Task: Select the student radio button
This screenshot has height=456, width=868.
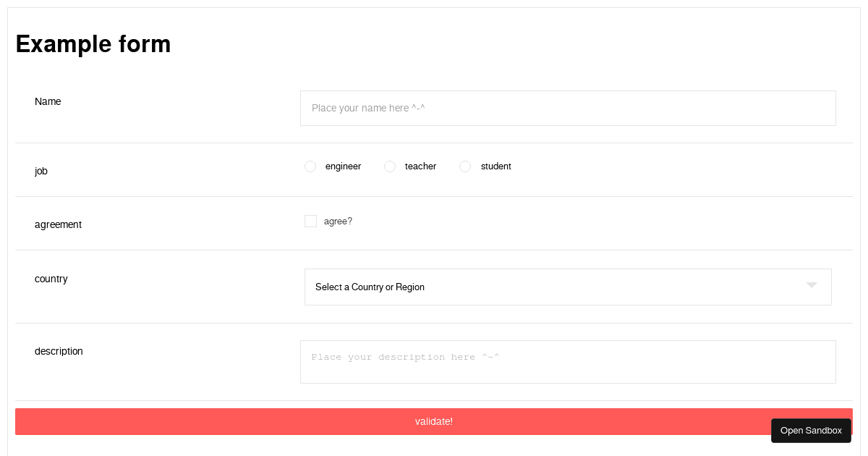Action: pos(465,166)
